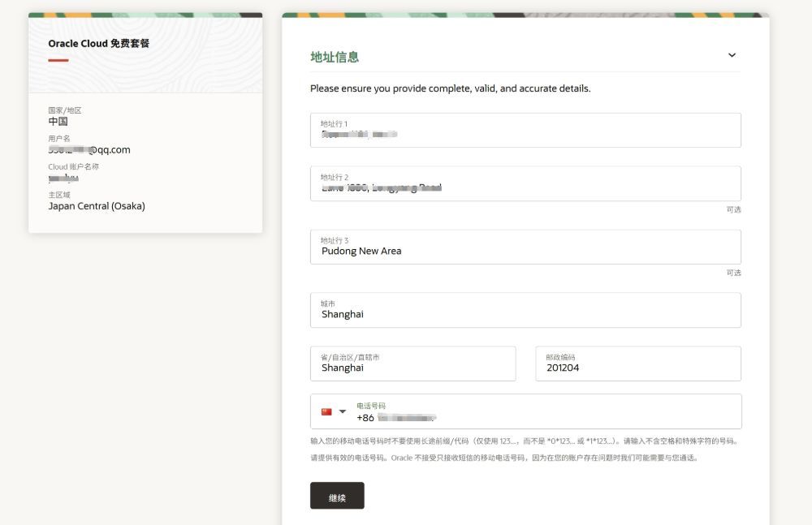This screenshot has width=812, height=525.
Task: Click the 继续 button
Action: coord(337,496)
